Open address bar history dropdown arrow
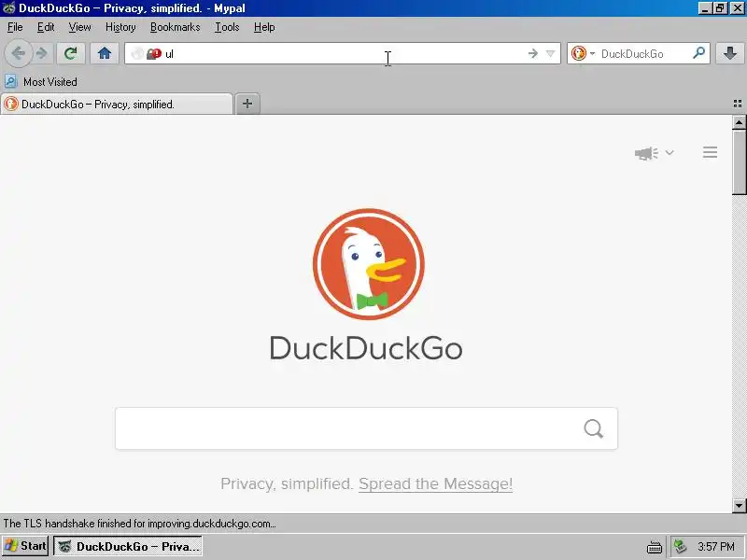Image resolution: width=747 pixels, height=560 pixels. coord(550,54)
